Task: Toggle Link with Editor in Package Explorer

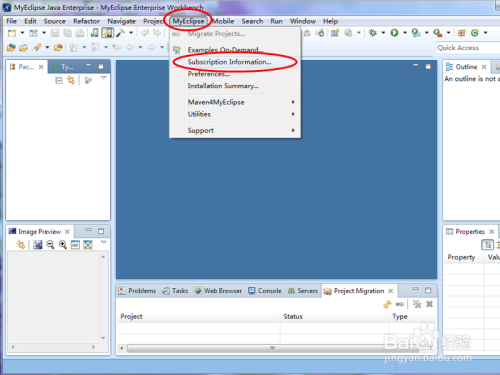Action: coord(71,80)
